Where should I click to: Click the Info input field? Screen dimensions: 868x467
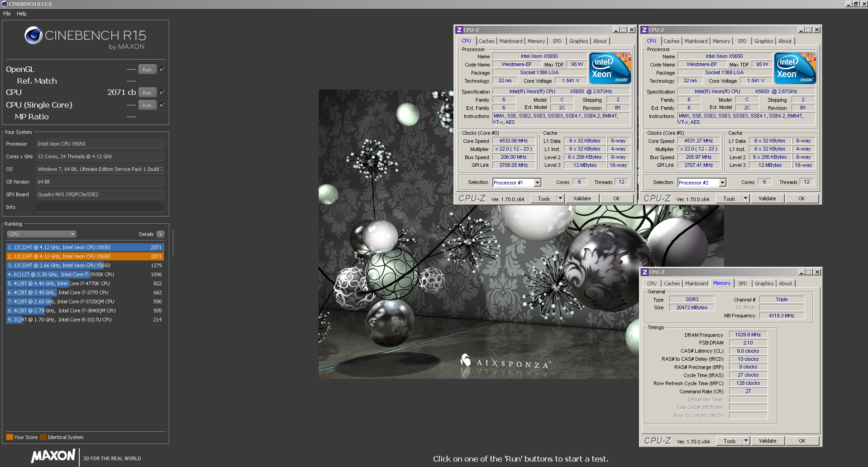100,207
